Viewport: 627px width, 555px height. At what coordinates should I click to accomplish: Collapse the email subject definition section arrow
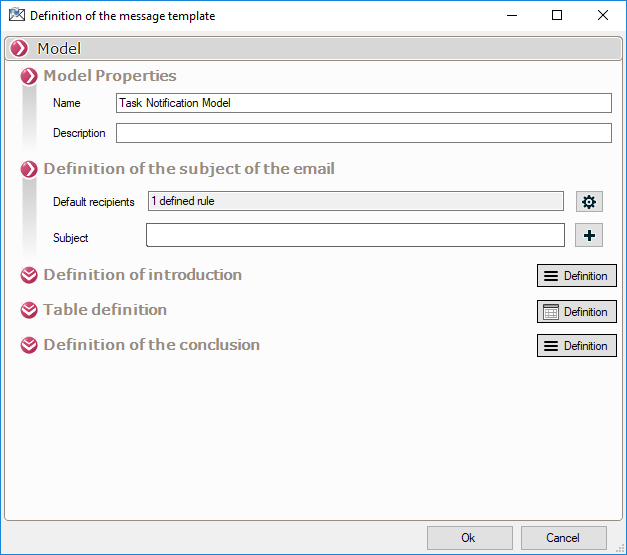[29, 169]
